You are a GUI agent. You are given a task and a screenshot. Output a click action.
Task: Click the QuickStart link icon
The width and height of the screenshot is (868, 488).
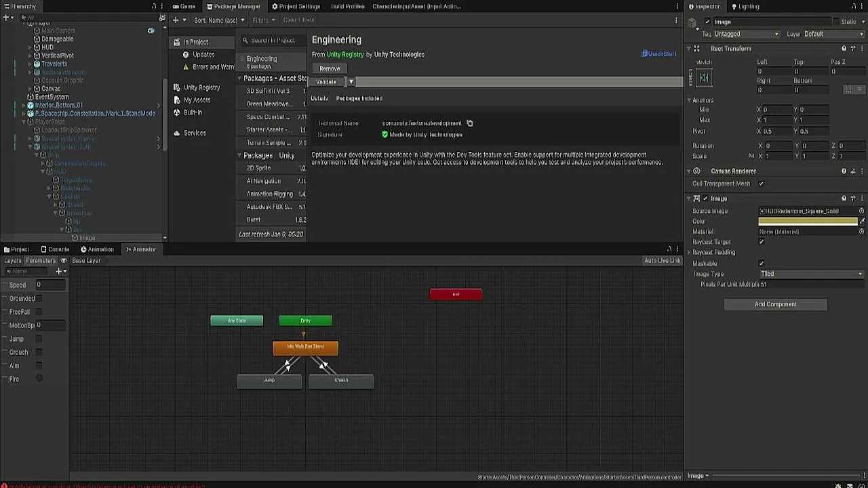pyautogui.click(x=644, y=54)
